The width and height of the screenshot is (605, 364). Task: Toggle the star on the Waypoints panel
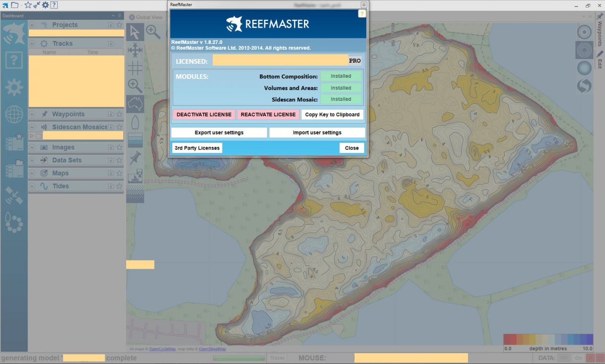[x=120, y=114]
